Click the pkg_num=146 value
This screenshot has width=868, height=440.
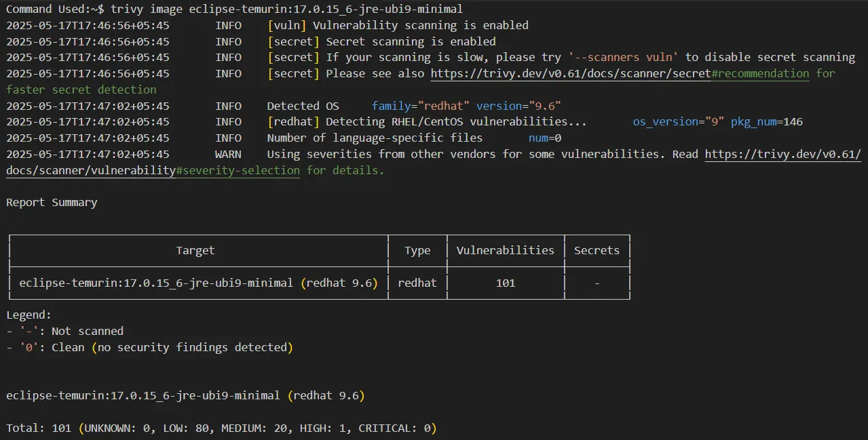(766, 121)
